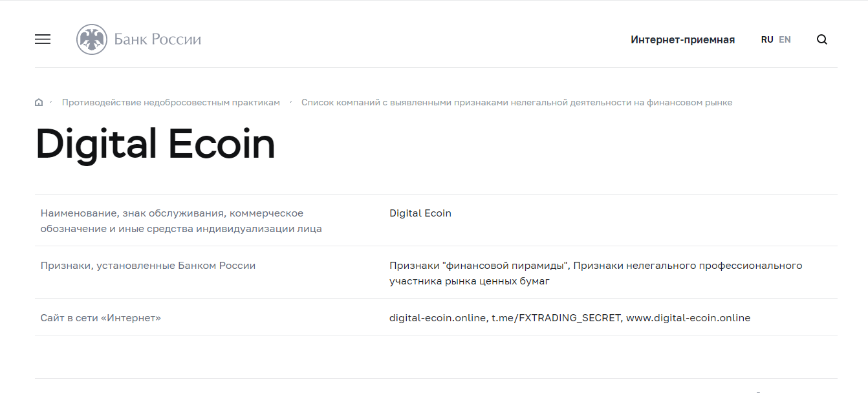868x393 pixels.
Task: Click the "www.digital-ecoin.online" address text
Action: pyautogui.click(x=688, y=318)
